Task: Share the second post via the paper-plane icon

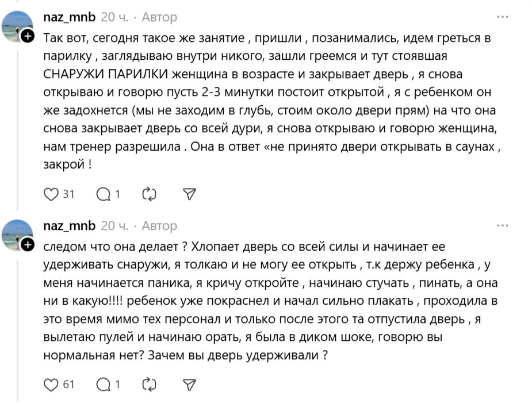Action: [x=189, y=384]
